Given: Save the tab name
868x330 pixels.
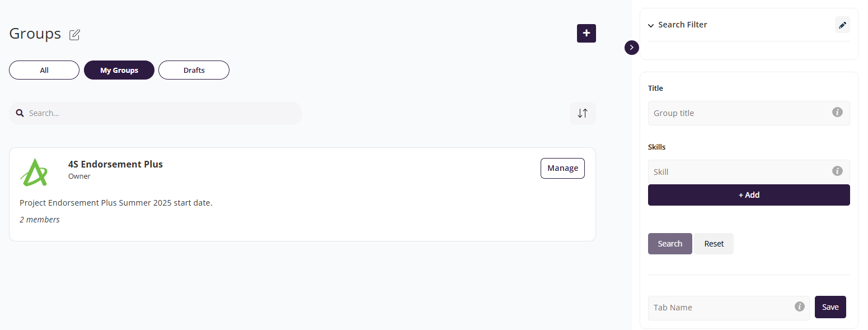Looking at the screenshot, I should [x=830, y=307].
